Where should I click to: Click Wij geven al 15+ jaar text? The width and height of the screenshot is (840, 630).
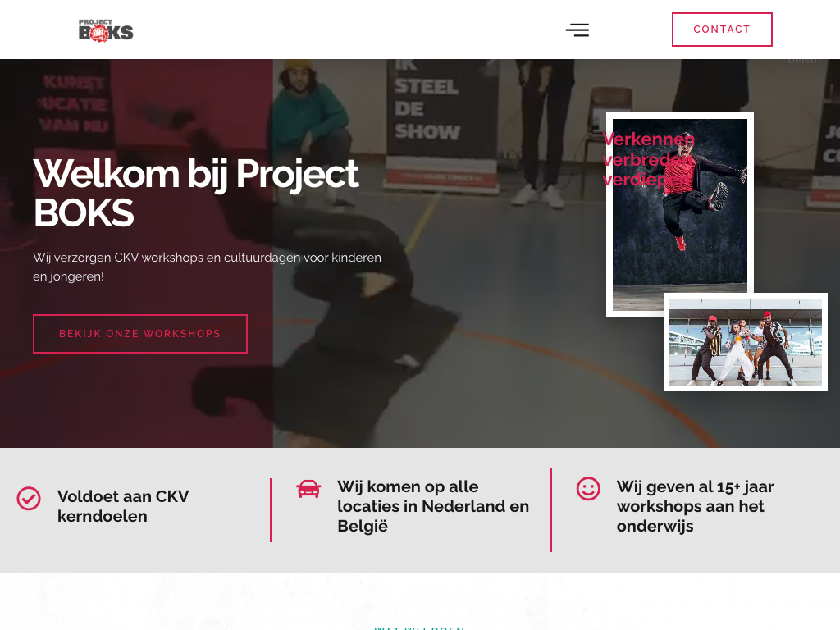click(x=695, y=506)
